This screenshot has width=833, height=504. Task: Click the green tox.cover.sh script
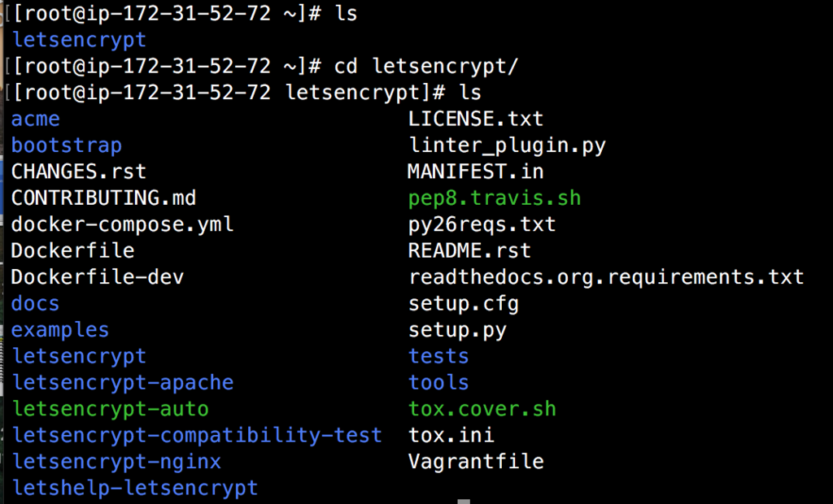(482, 410)
